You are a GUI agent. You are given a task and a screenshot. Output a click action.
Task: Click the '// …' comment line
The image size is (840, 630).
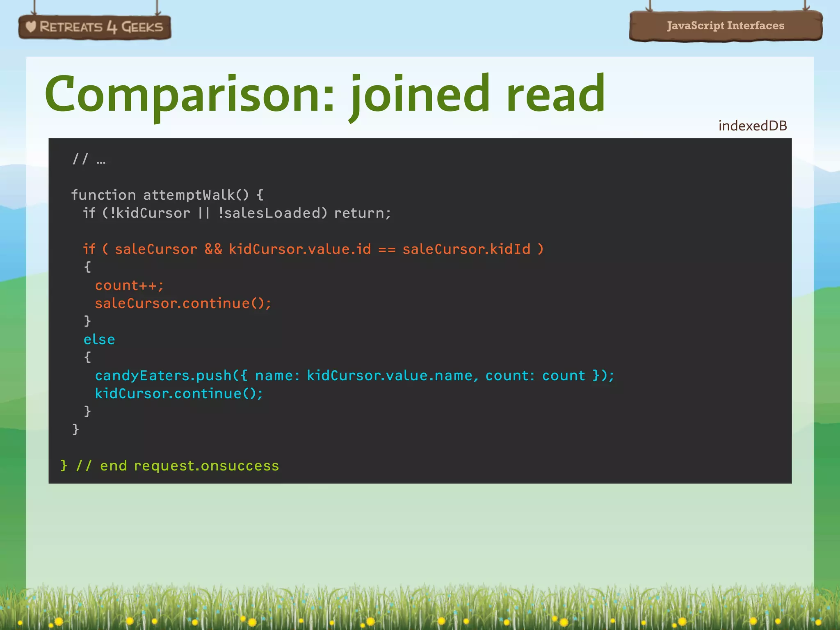(89, 159)
